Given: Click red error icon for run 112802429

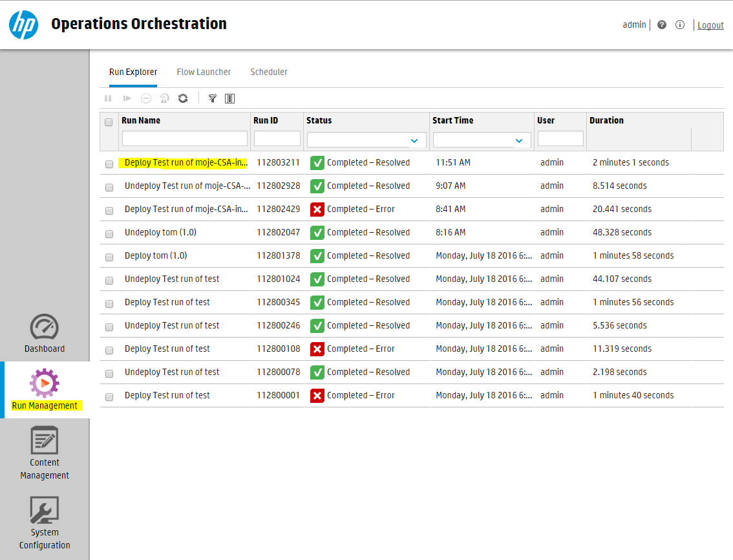Looking at the screenshot, I should click(317, 209).
